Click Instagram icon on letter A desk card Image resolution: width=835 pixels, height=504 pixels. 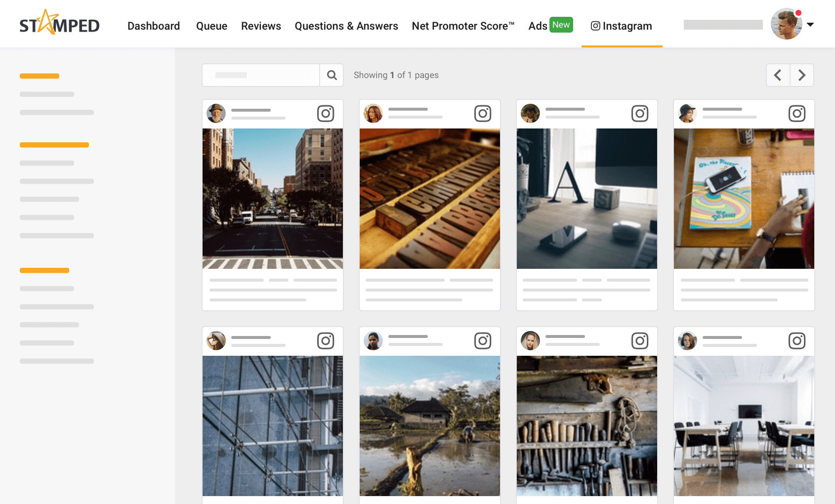point(640,114)
